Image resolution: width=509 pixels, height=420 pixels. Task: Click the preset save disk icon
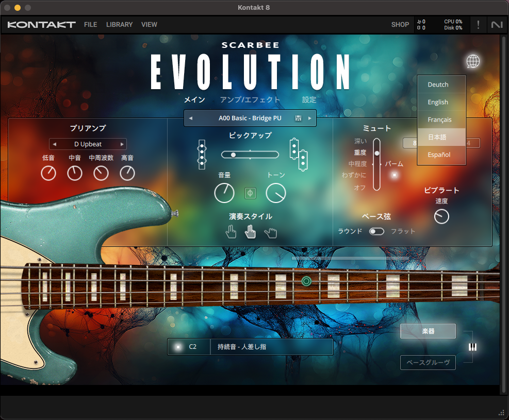click(298, 118)
